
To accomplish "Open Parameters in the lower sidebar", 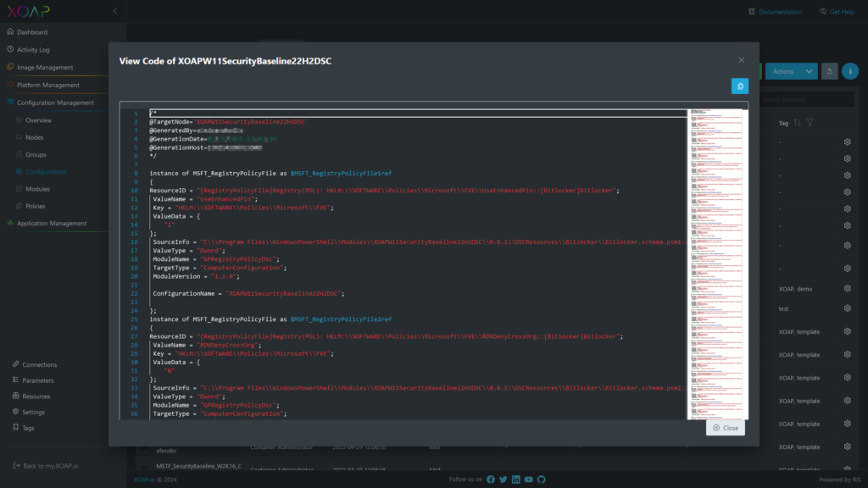I will tap(37, 380).
